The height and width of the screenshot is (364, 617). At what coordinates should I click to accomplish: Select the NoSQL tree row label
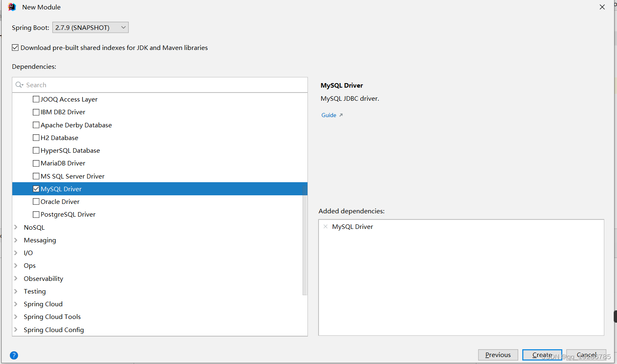pyautogui.click(x=34, y=227)
